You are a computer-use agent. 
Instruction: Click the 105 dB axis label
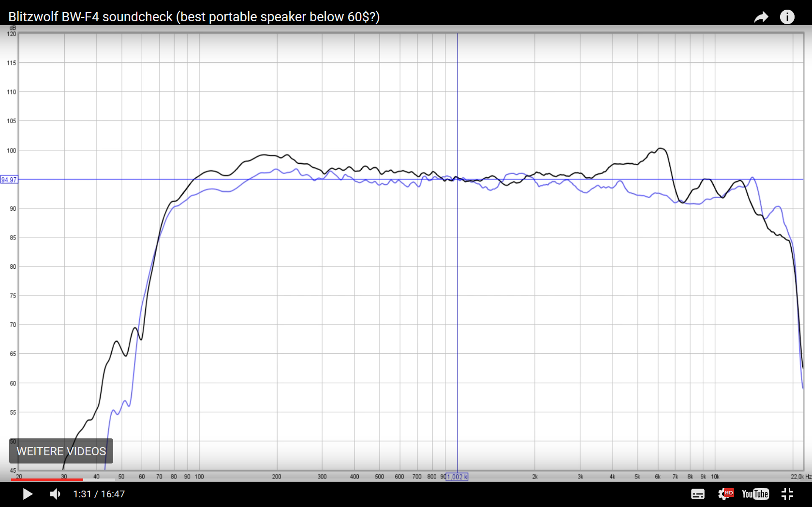(12, 121)
